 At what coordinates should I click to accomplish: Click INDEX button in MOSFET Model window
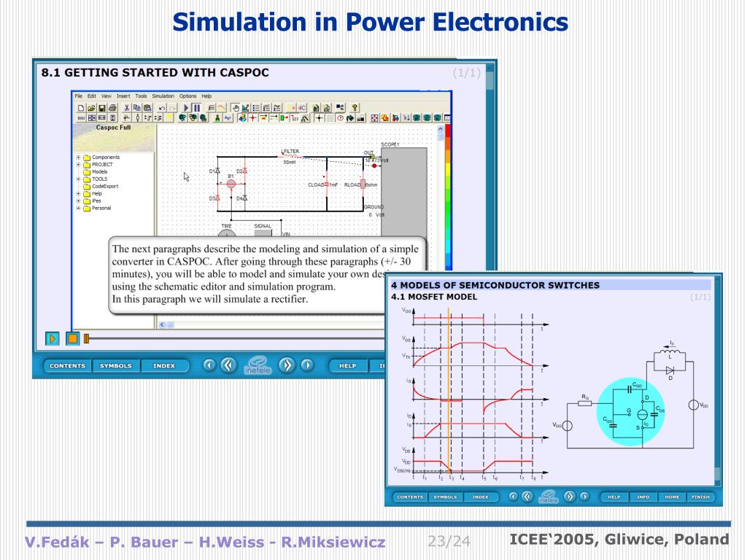tap(480, 497)
